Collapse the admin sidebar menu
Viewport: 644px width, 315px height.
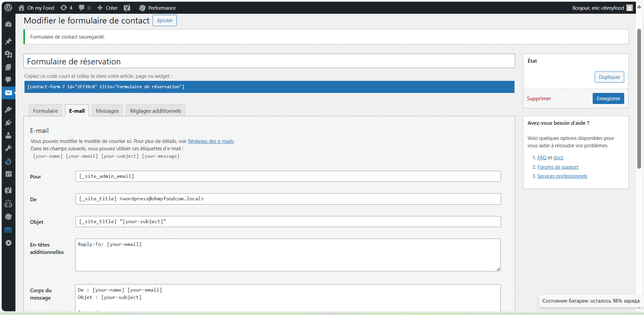click(x=8, y=243)
